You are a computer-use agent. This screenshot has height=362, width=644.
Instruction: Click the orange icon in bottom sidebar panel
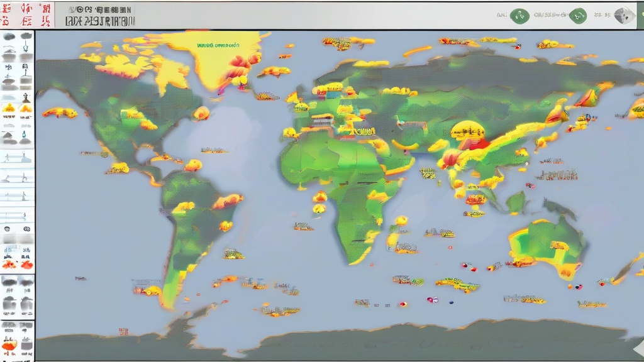coord(9,344)
